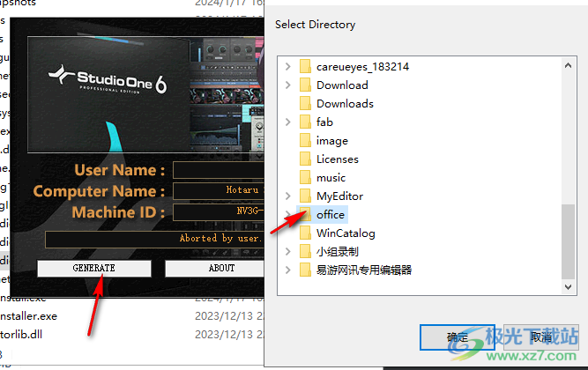Expand the MyEditor folder node
Viewport: 588px width, 370px height.
tap(288, 196)
